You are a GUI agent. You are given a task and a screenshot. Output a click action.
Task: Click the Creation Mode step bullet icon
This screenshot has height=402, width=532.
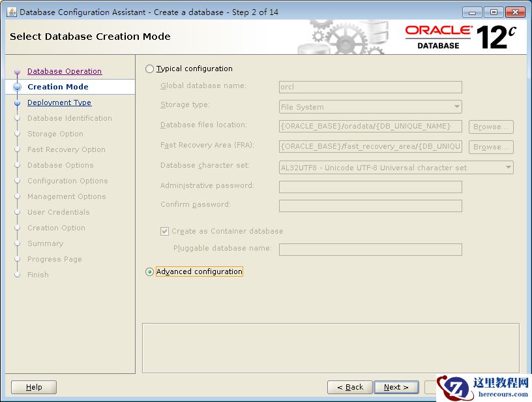(17, 87)
